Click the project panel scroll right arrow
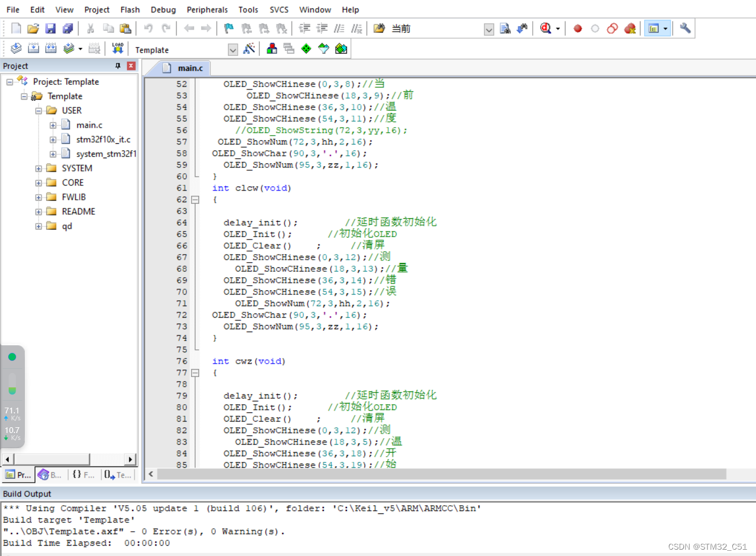Screen dimensions: 756x556 [130, 459]
